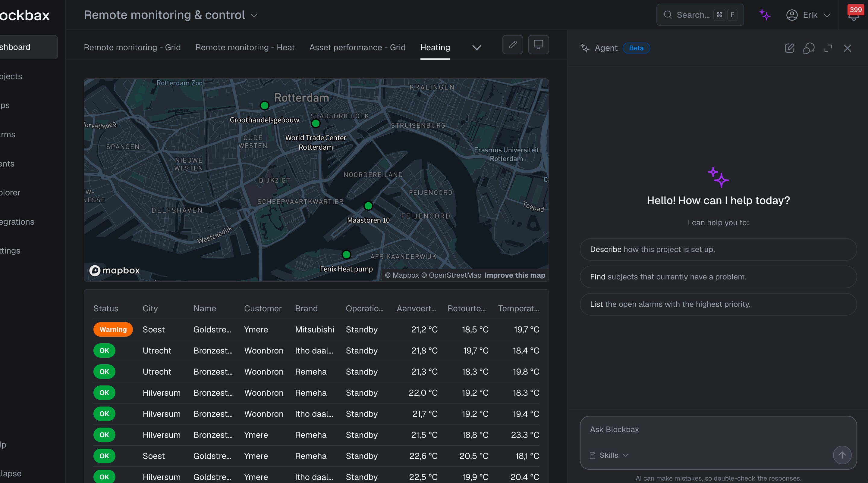Click the user account icon next to Erik
868x483 pixels.
click(791, 15)
